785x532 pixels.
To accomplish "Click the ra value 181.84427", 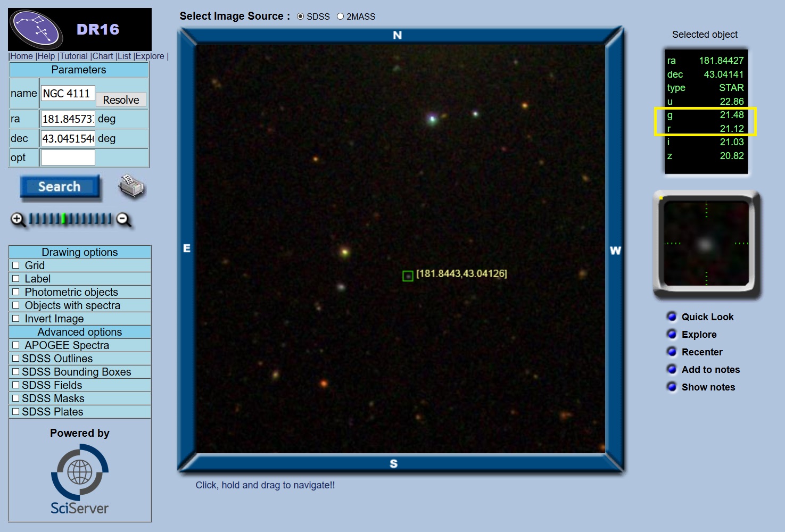I will 721,61.
